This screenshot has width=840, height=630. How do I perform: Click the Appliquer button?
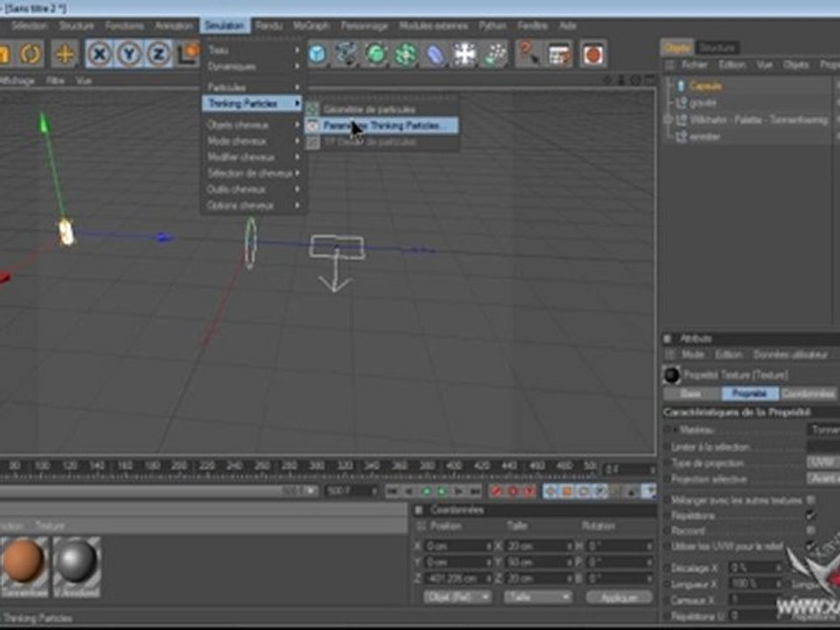pos(619,597)
